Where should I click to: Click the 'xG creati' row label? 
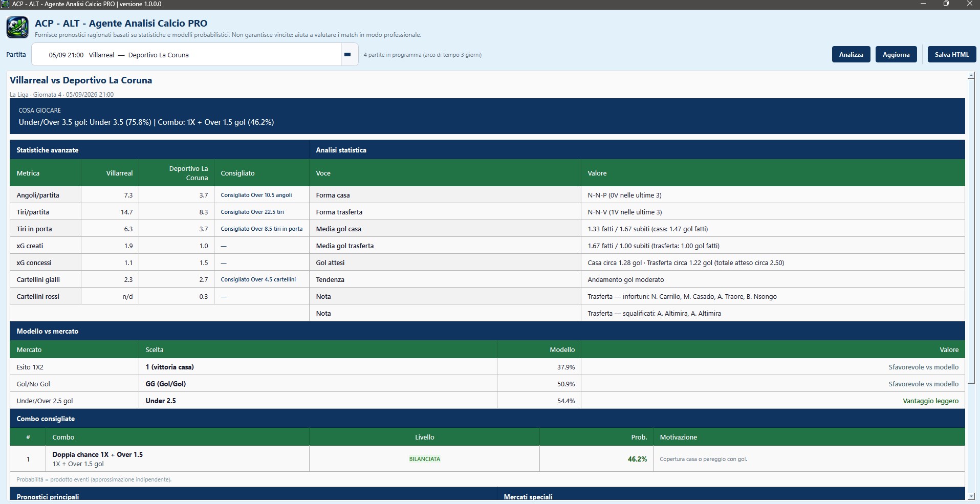pos(30,246)
